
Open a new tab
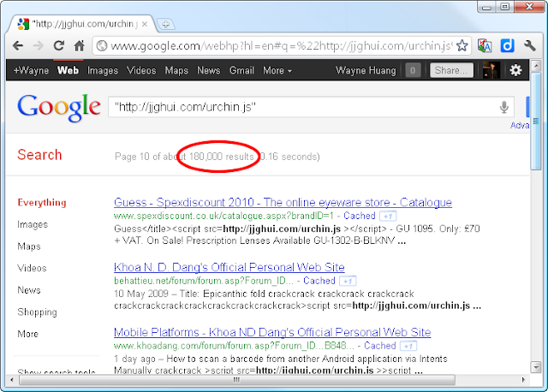[165, 25]
